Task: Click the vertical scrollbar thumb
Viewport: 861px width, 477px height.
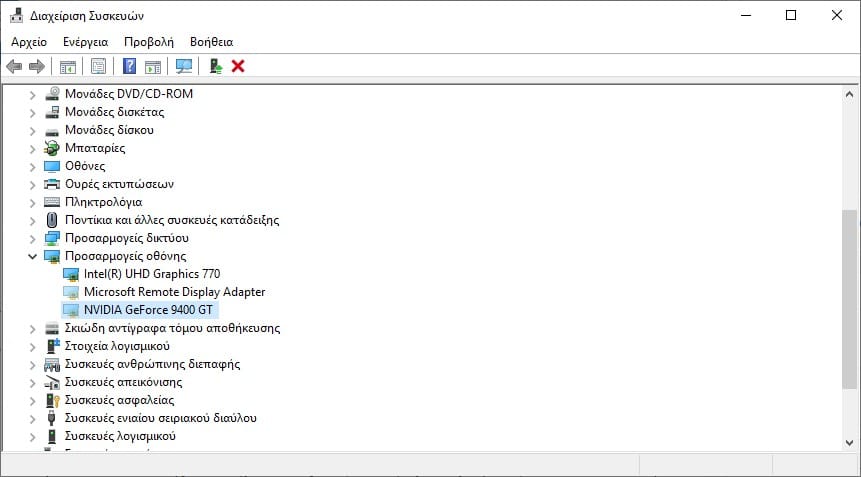Action: (849, 300)
